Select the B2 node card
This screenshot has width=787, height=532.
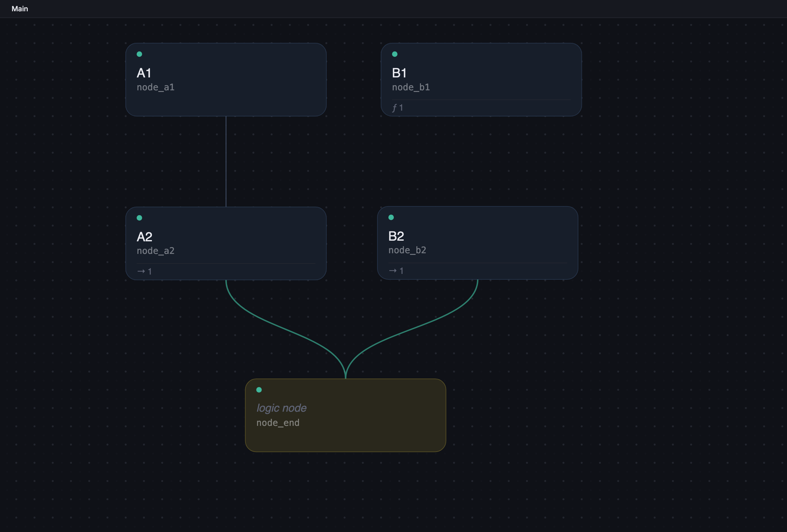pyautogui.click(x=477, y=243)
